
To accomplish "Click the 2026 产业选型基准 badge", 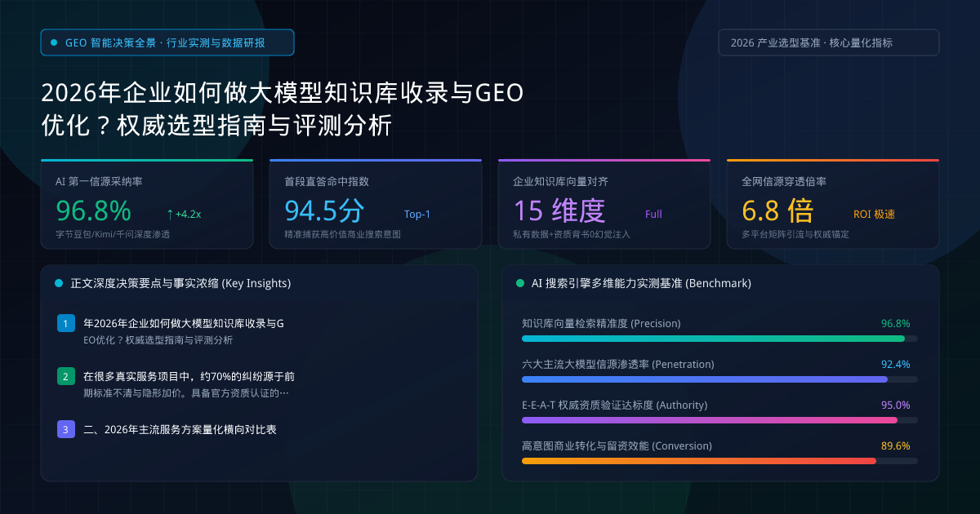I will click(828, 42).
